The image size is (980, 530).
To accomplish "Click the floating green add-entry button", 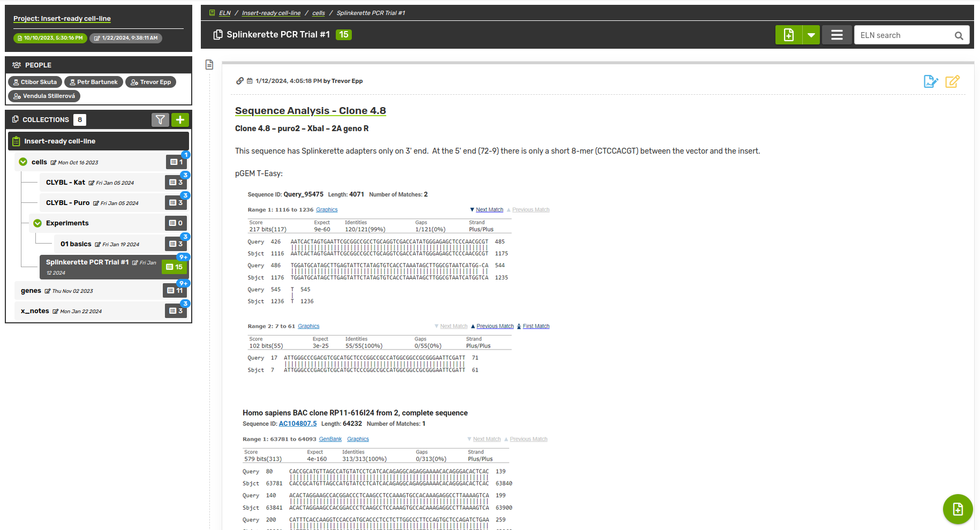I will pos(958,509).
